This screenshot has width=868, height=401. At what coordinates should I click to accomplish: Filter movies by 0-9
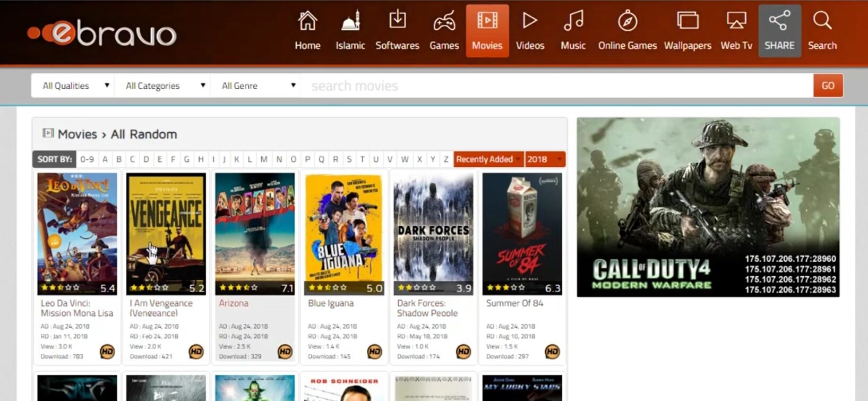[87, 159]
